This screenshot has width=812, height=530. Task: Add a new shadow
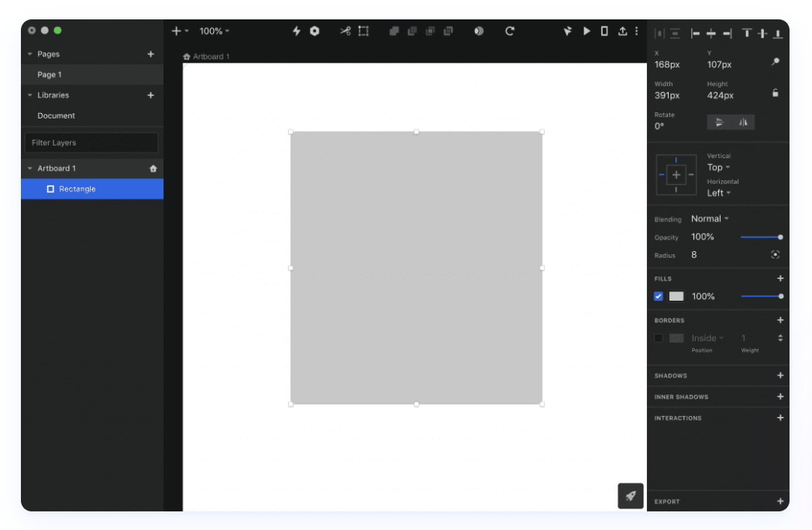coord(780,375)
